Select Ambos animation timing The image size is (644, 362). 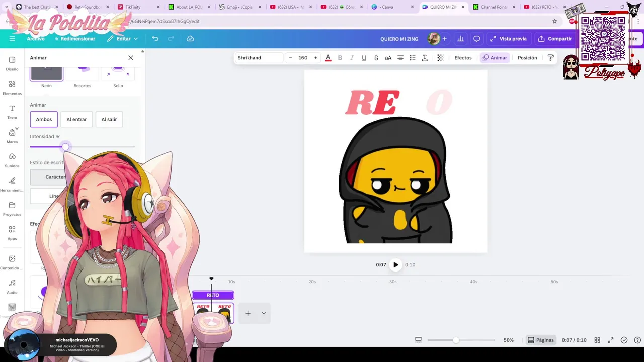click(44, 119)
